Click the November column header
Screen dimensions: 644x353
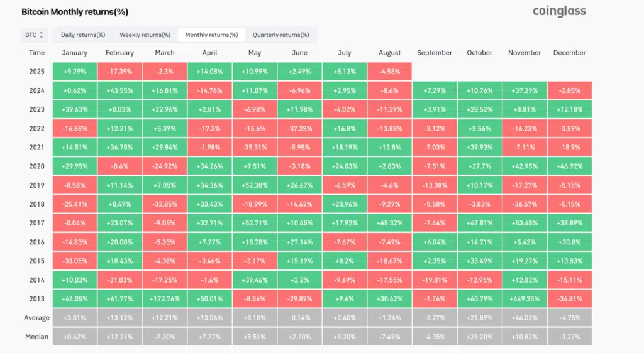525,53
